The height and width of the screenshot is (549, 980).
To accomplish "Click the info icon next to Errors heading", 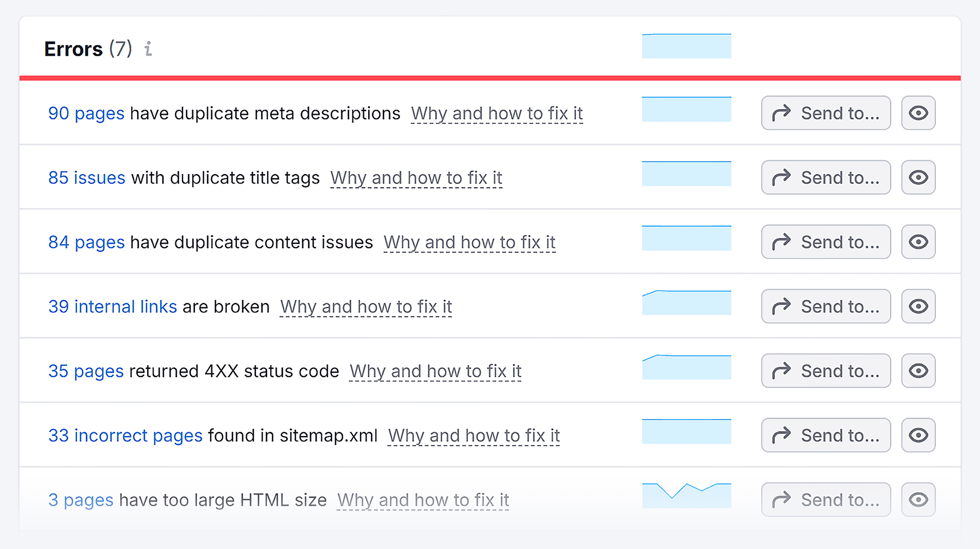I will pyautogui.click(x=148, y=49).
